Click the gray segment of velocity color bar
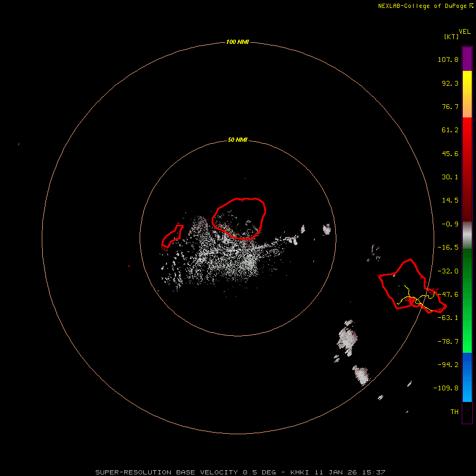The height and width of the screenshot is (476, 476). click(467, 235)
